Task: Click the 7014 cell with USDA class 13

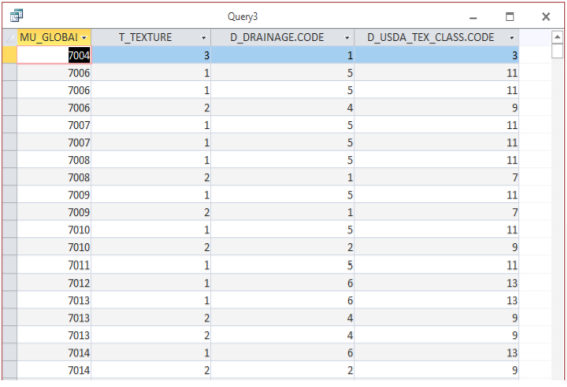Action: click(x=54, y=353)
